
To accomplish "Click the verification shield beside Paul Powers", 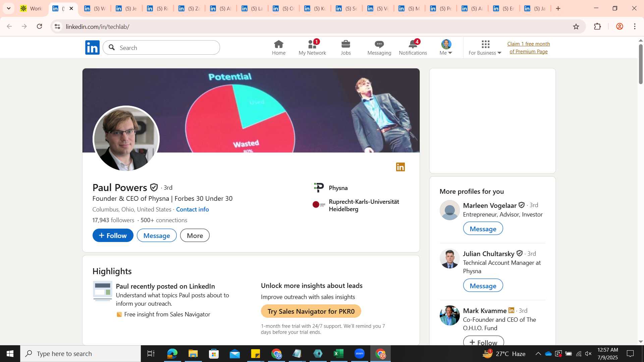I will pos(154,187).
